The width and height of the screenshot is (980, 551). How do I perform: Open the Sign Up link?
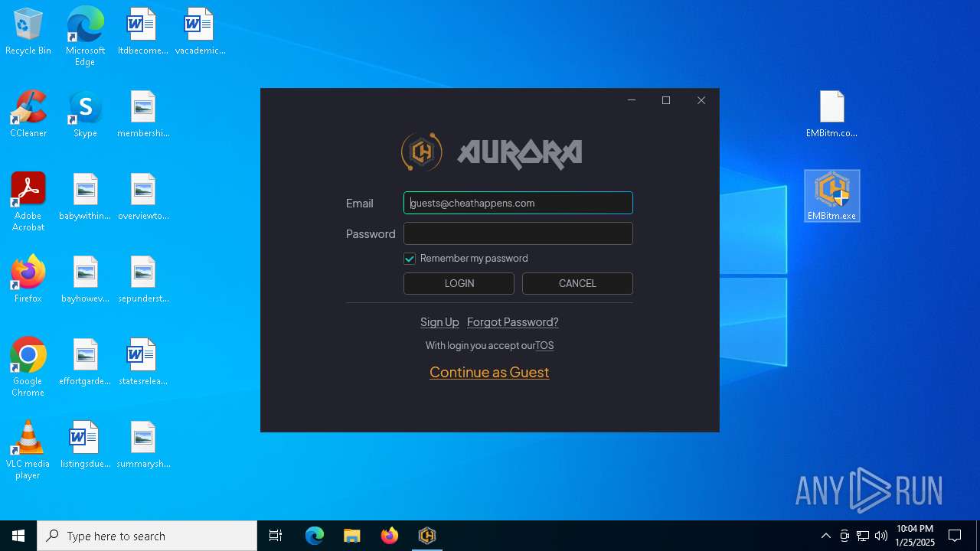pos(439,322)
